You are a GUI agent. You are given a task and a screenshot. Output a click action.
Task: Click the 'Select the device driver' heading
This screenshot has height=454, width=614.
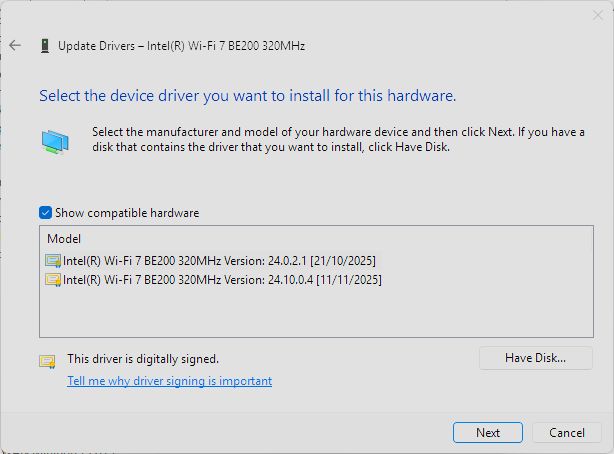pos(247,97)
